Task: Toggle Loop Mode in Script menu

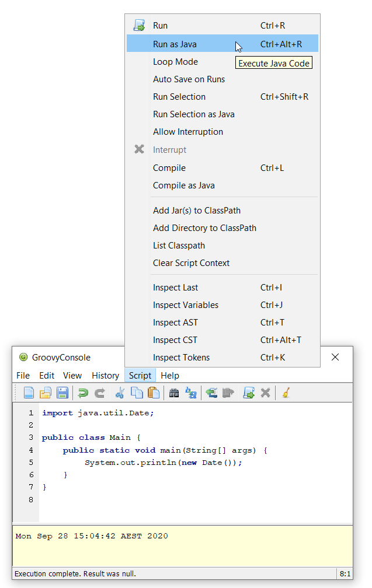Action: 175,62
